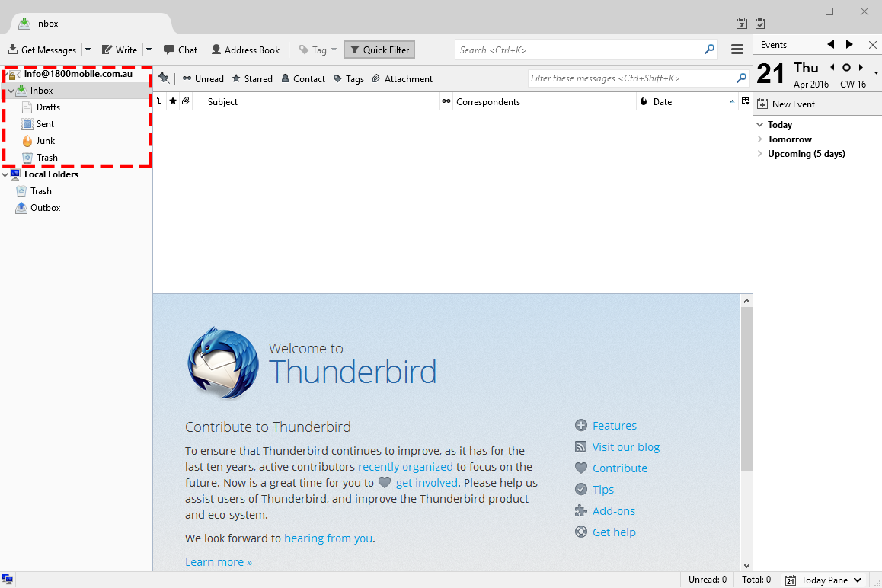Filter messages by Contact
882x588 pixels.
pyautogui.click(x=303, y=78)
